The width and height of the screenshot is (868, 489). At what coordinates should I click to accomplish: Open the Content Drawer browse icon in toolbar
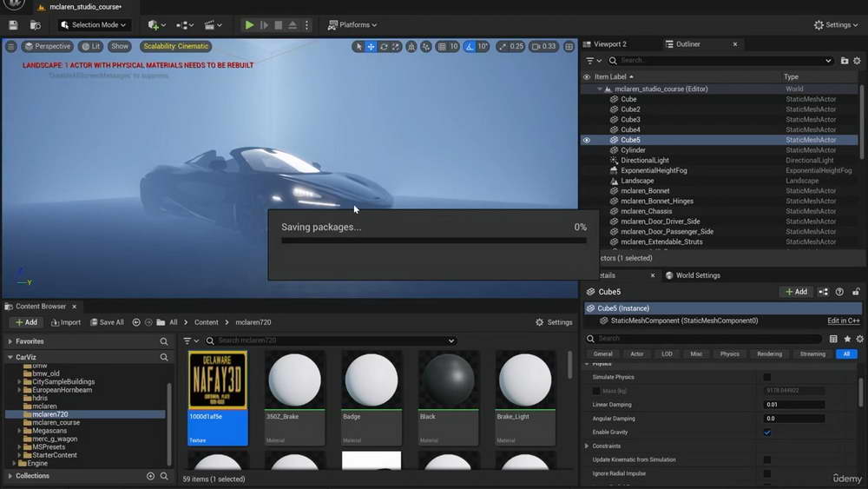pyautogui.click(x=36, y=25)
